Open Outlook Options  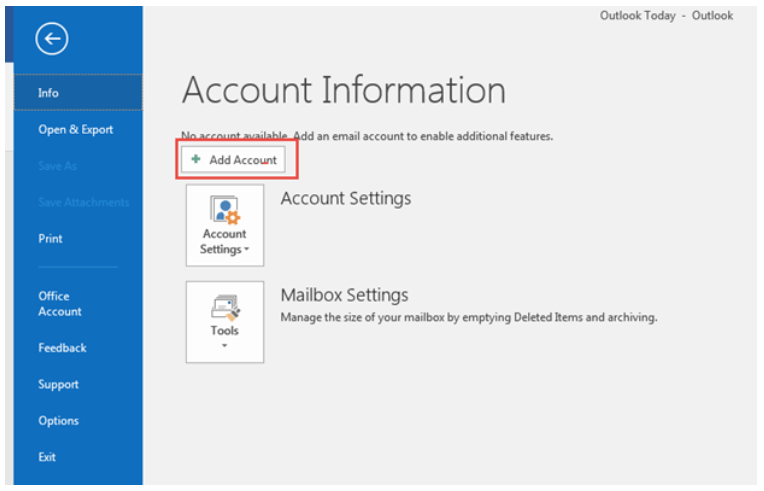tap(58, 421)
